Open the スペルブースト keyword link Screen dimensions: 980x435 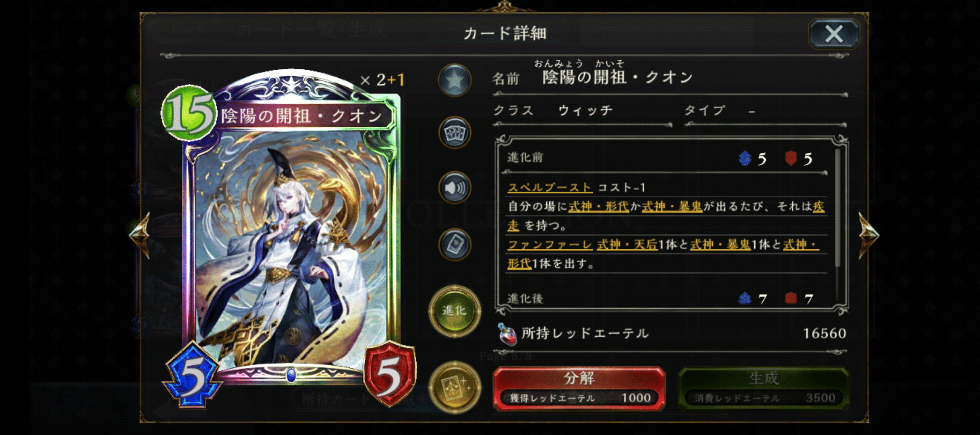(549, 187)
